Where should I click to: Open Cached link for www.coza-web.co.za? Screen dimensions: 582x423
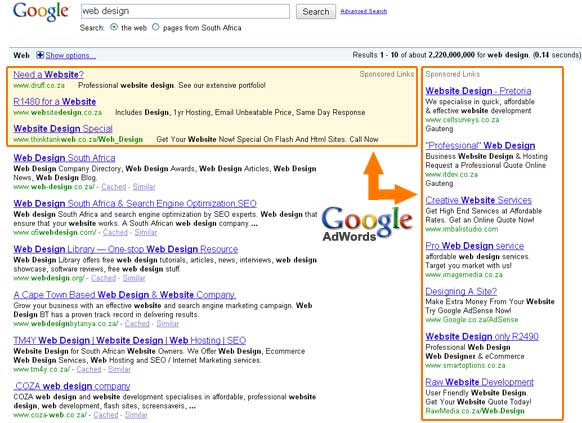pyautogui.click(x=106, y=415)
